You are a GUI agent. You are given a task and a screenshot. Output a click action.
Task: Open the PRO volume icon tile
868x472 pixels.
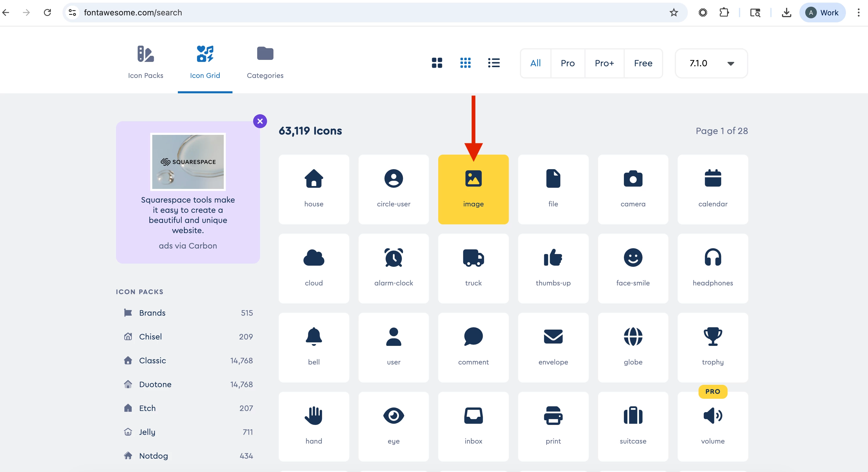pos(712,426)
